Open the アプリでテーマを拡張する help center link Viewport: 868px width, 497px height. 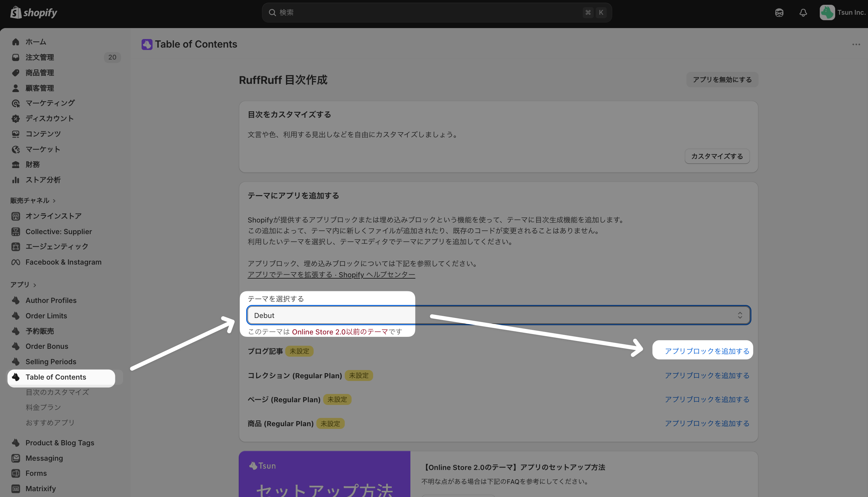(331, 275)
